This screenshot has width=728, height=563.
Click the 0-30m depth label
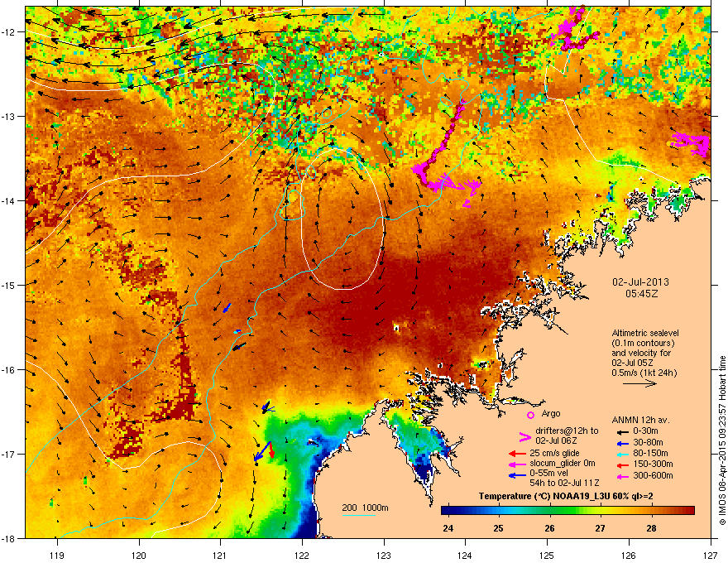(x=645, y=431)
